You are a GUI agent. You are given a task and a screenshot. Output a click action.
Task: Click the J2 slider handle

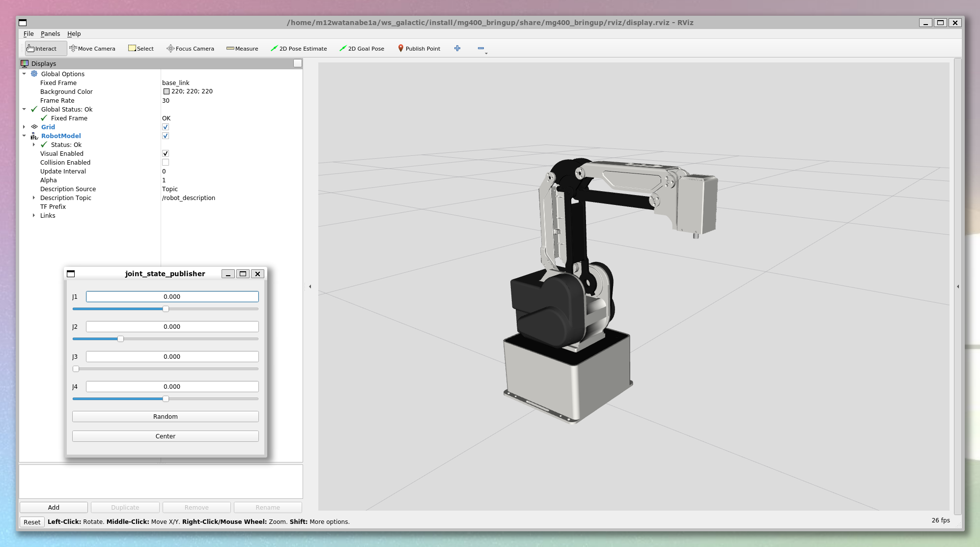point(120,339)
